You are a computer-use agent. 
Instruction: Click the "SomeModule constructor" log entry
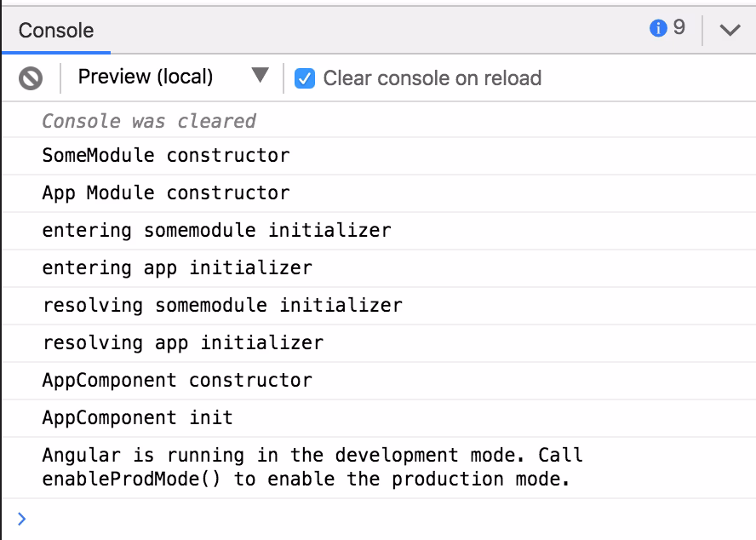tap(166, 156)
